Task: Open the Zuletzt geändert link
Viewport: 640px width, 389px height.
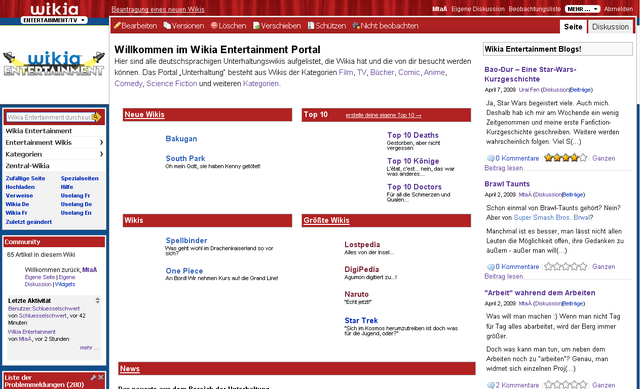Action: [29, 222]
